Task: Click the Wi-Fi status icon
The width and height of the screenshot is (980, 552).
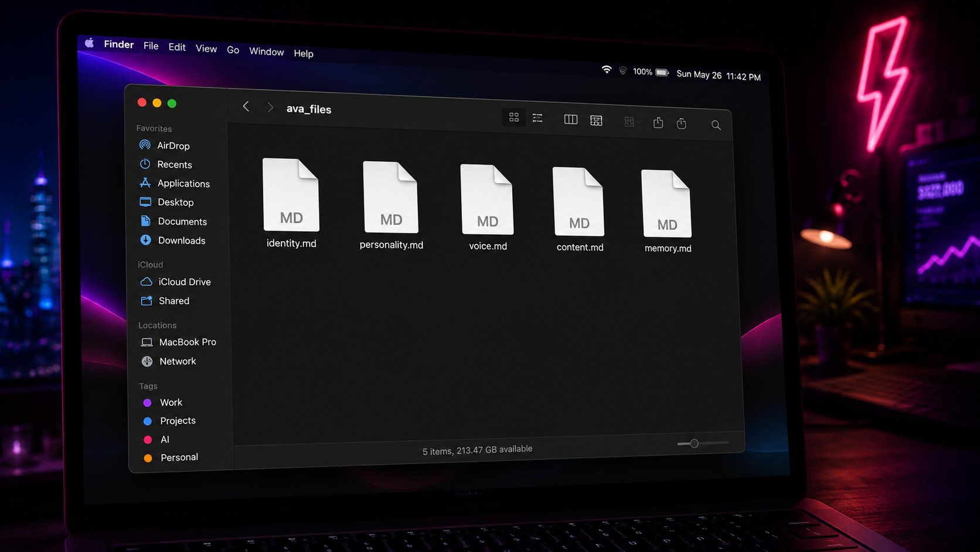Action: point(607,70)
